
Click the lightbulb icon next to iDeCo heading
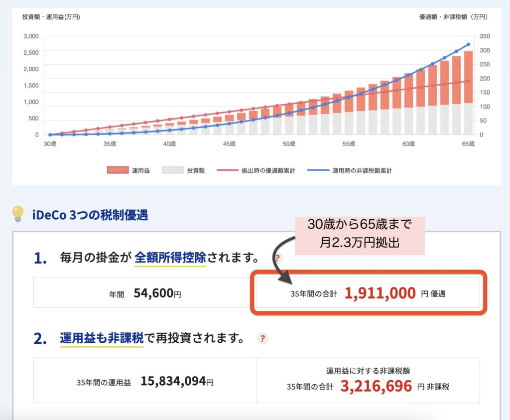coord(18,214)
